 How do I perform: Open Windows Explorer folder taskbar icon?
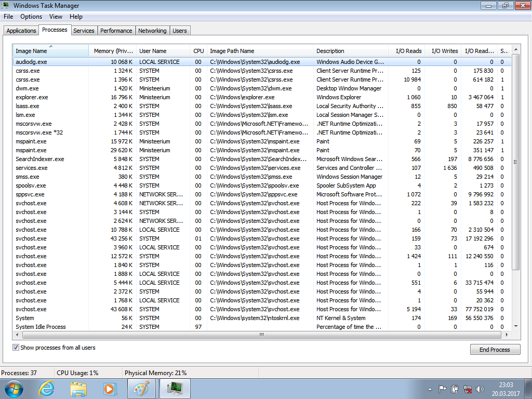pos(78,389)
